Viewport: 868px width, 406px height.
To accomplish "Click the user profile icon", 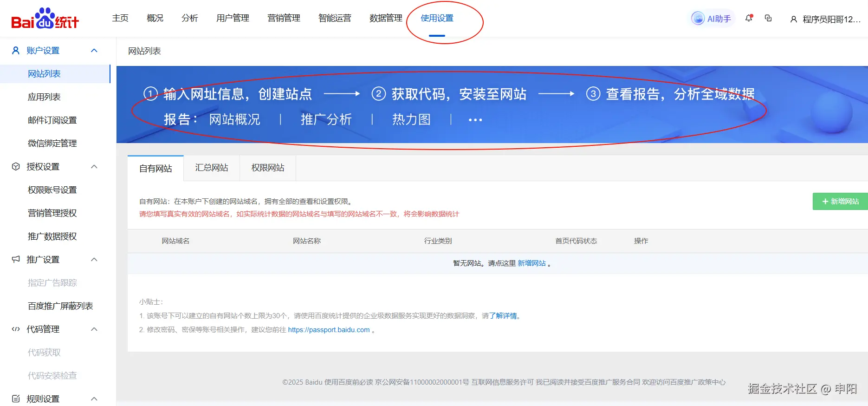I will point(793,19).
